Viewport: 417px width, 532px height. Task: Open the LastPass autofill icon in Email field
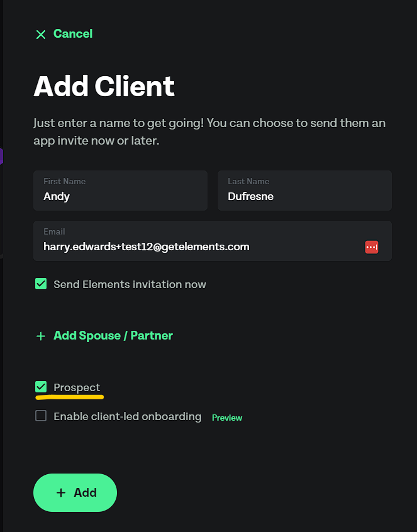[x=372, y=247]
